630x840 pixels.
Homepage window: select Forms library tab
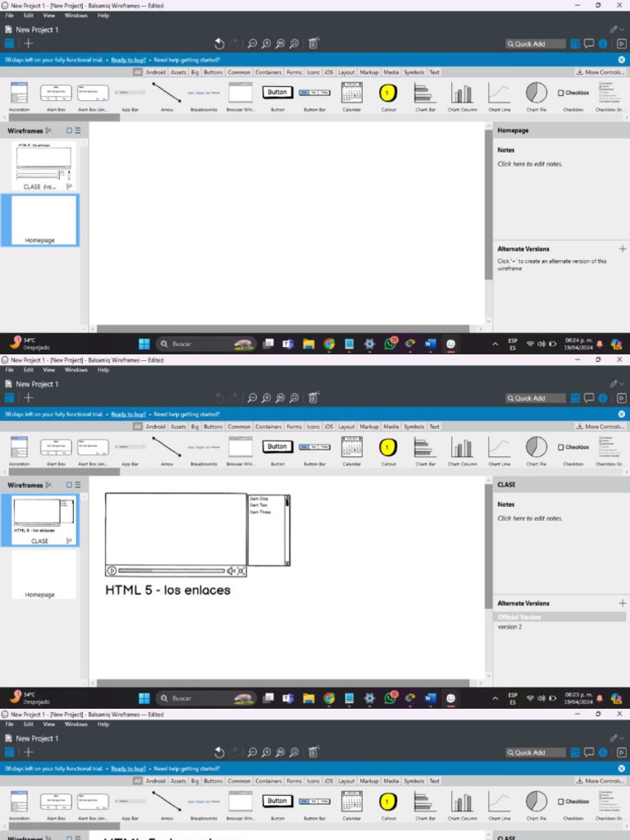click(294, 72)
